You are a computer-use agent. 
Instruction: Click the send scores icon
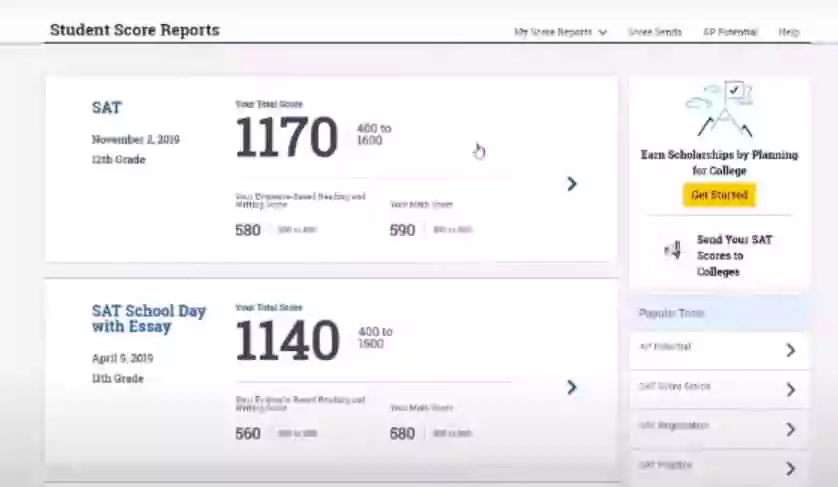[673, 250]
